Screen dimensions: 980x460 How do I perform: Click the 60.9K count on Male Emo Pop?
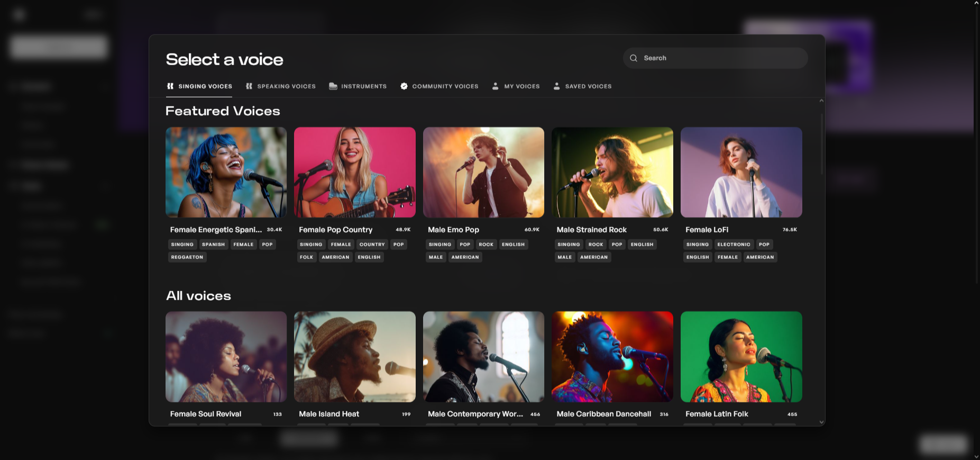pos(532,230)
